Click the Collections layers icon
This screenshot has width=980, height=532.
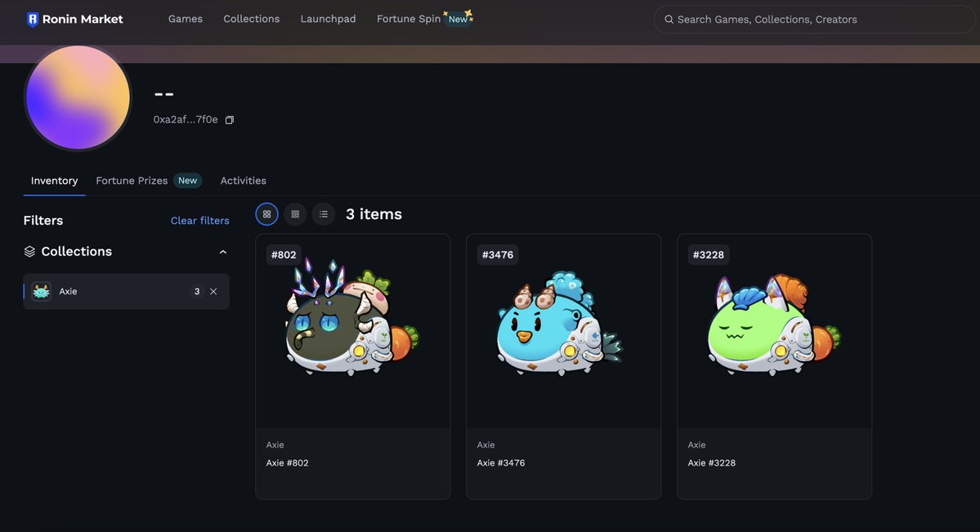29,252
